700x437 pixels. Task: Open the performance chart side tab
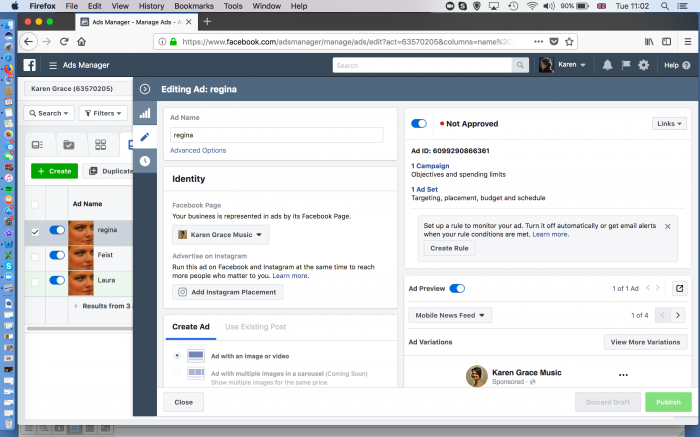145,113
